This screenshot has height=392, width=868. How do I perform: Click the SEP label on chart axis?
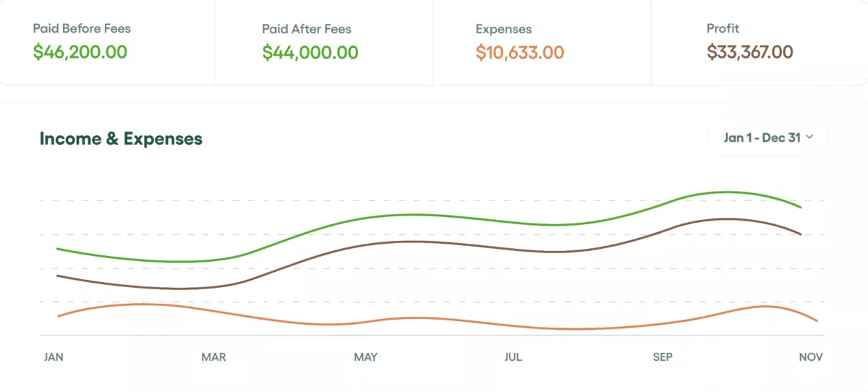pos(663,357)
